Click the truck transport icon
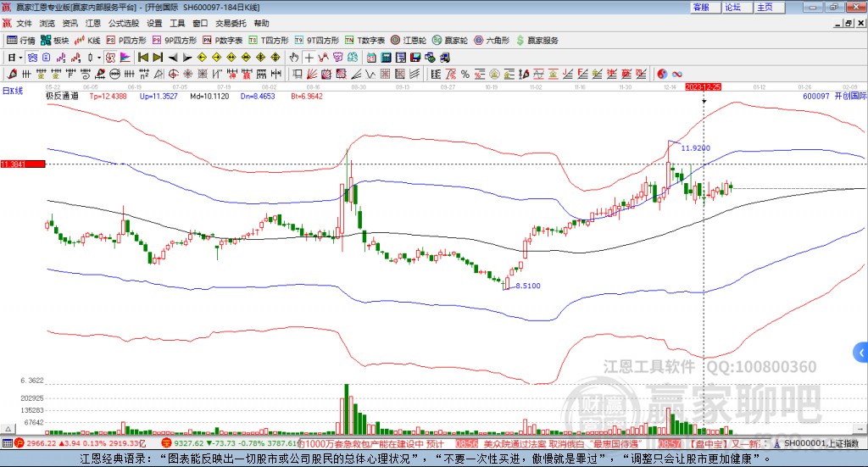The width and height of the screenshot is (868, 467). pyautogui.click(x=446, y=58)
